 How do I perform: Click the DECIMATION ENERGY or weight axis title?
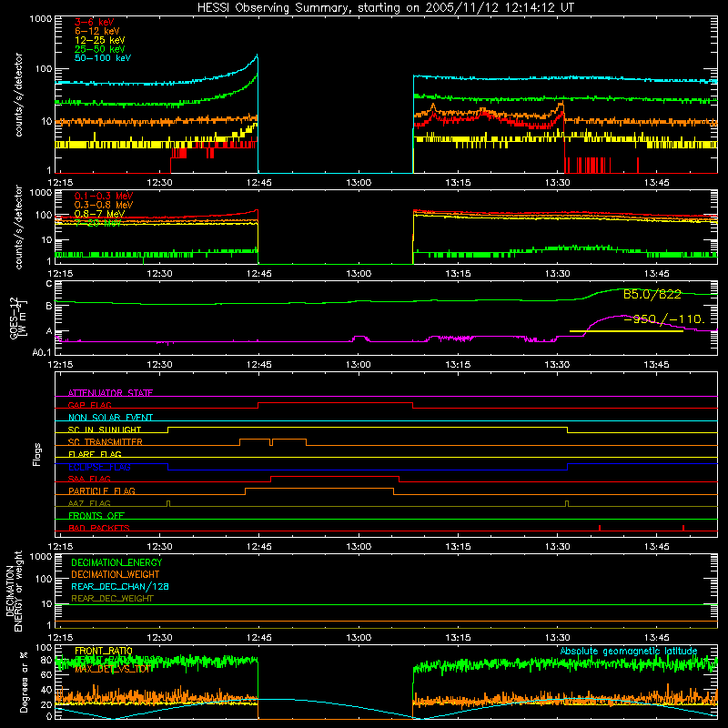tap(14, 591)
